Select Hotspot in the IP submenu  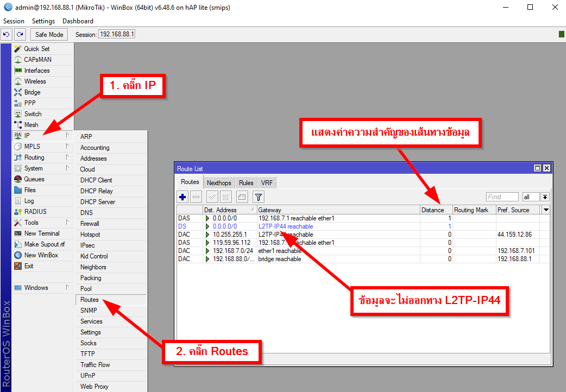pyautogui.click(x=111, y=234)
